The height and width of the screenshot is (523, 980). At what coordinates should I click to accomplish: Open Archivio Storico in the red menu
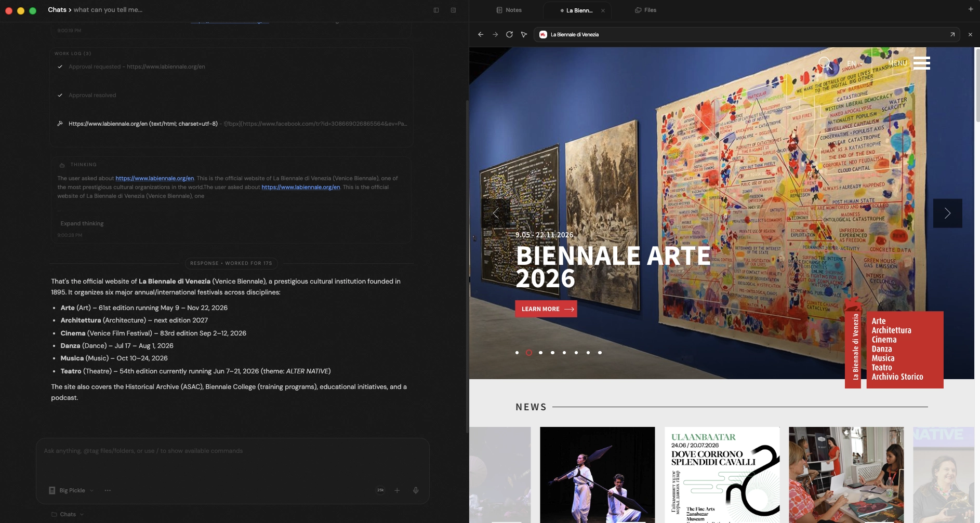click(897, 377)
